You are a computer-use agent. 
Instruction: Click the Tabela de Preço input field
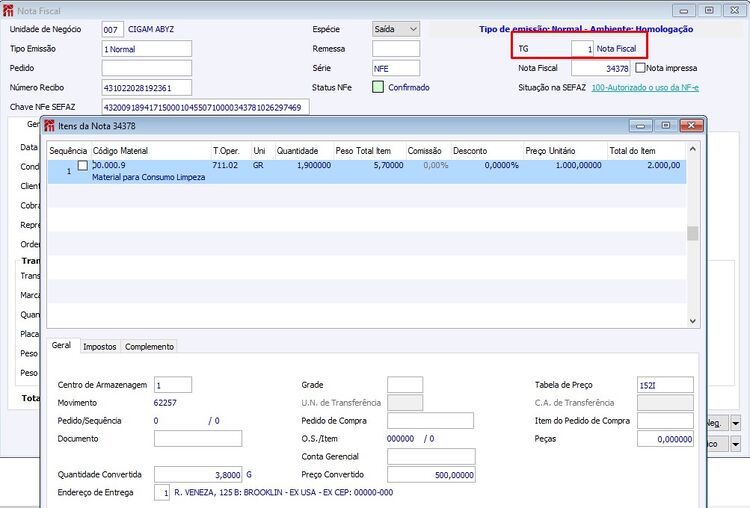pyautogui.click(x=665, y=385)
